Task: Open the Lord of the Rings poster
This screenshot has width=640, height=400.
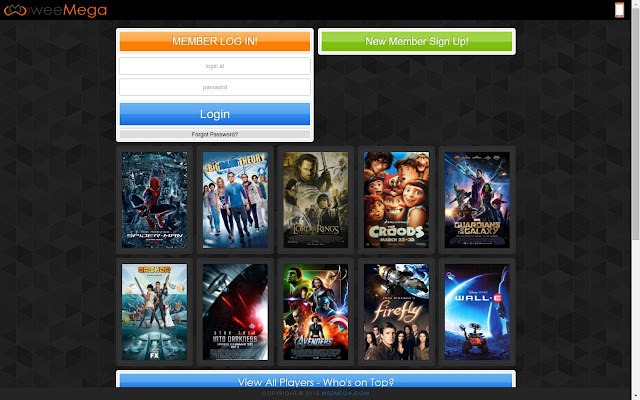Action: (x=316, y=200)
